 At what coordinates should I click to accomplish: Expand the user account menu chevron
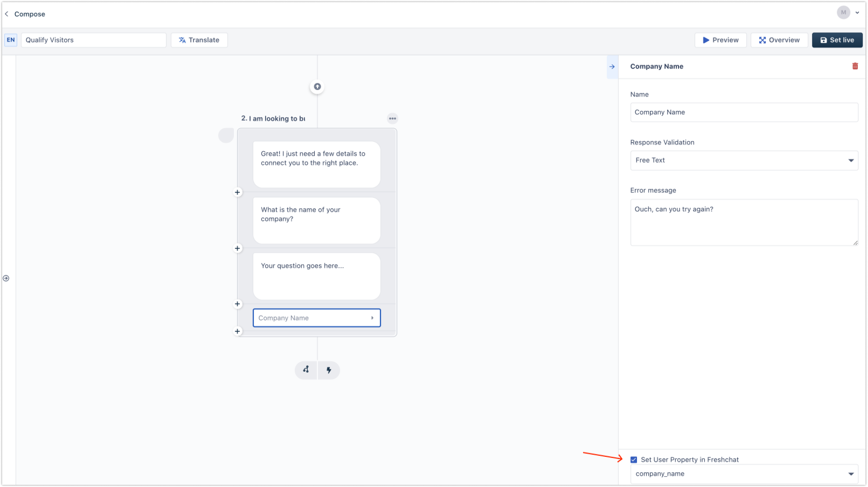tap(857, 13)
